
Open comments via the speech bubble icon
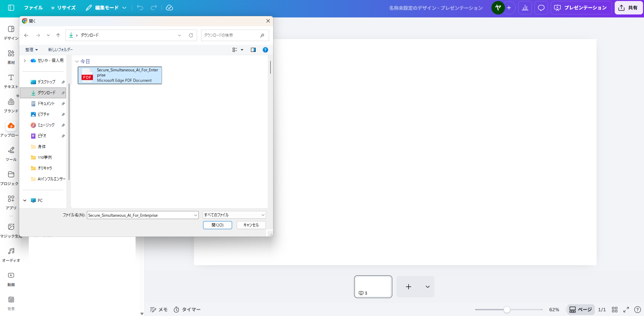pyautogui.click(x=541, y=7)
